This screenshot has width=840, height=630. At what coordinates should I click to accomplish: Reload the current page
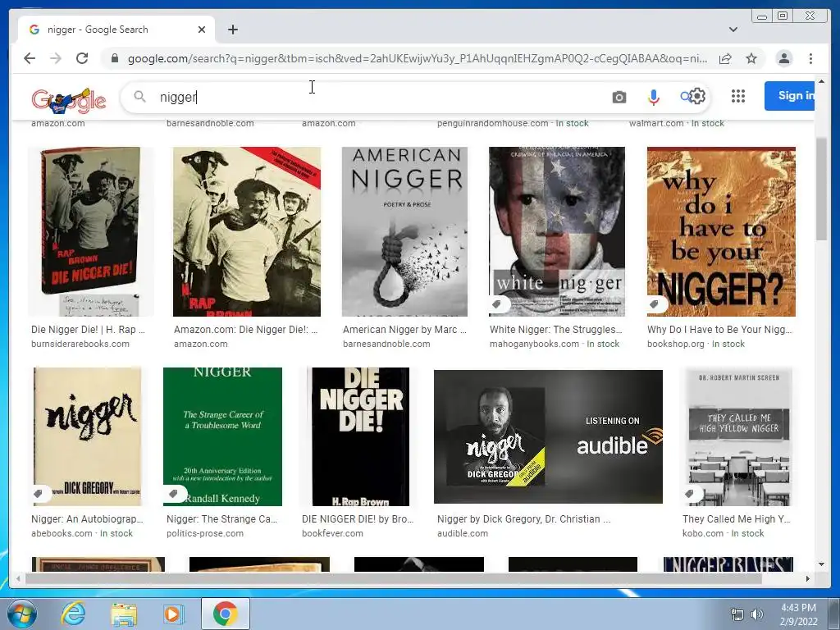click(x=82, y=58)
